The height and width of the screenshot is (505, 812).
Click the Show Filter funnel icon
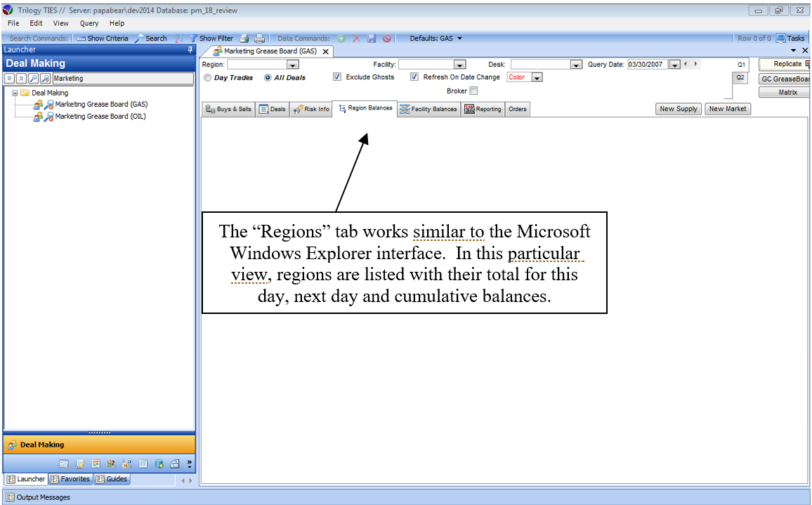click(x=192, y=39)
